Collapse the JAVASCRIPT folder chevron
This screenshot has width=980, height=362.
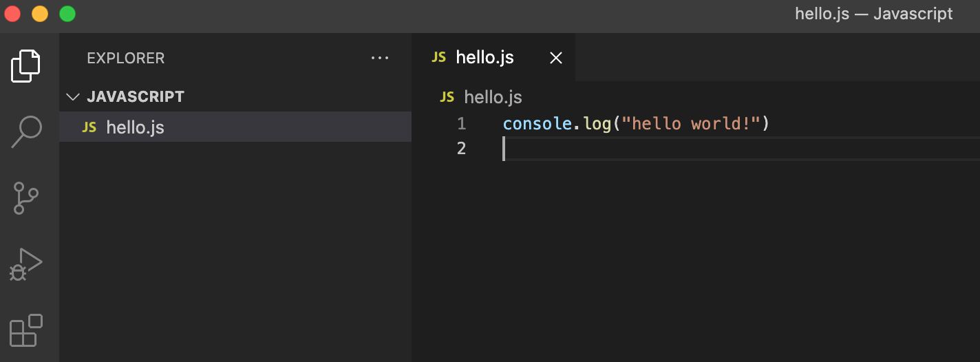72,97
